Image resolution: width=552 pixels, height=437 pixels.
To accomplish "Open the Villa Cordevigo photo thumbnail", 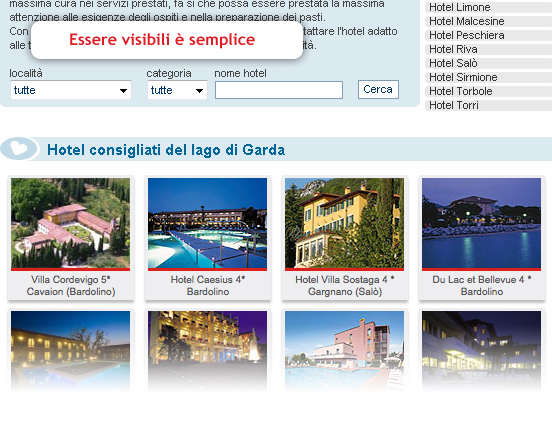I will point(70,223).
